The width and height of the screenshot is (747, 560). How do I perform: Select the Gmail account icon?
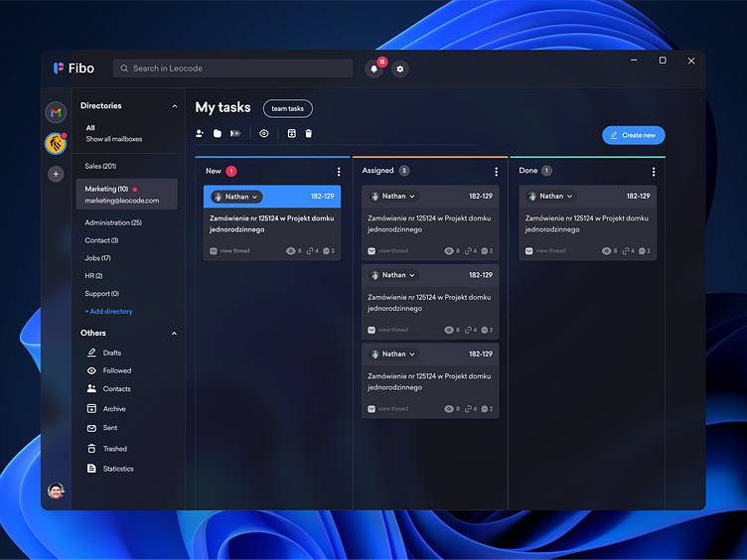[x=56, y=112]
